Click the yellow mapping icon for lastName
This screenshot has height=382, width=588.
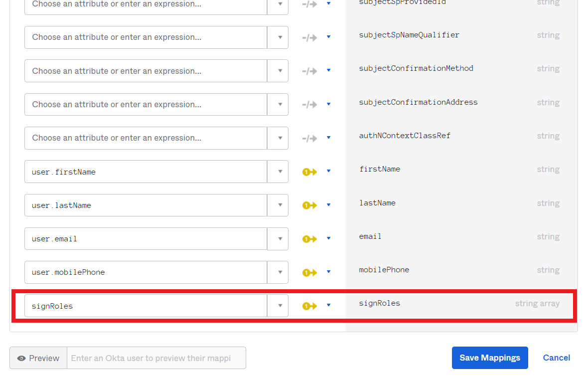pyautogui.click(x=309, y=205)
